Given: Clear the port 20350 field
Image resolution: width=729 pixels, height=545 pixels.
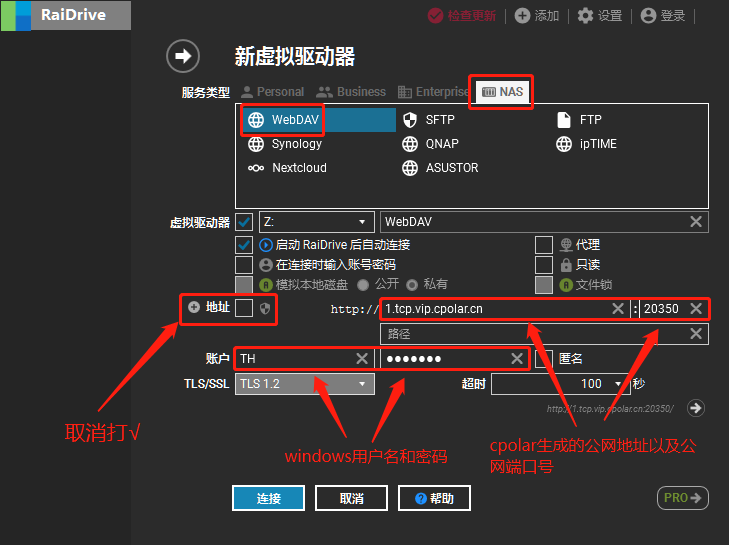Looking at the screenshot, I should (x=696, y=309).
